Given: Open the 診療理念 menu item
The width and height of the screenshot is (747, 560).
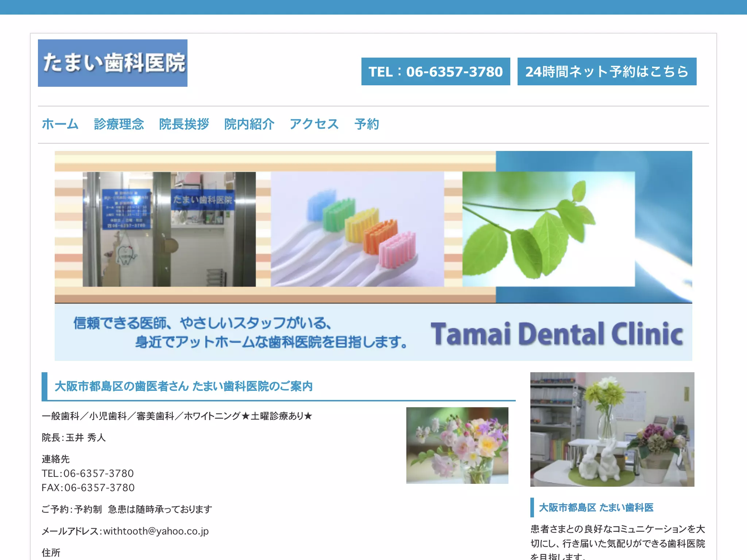Looking at the screenshot, I should [119, 124].
